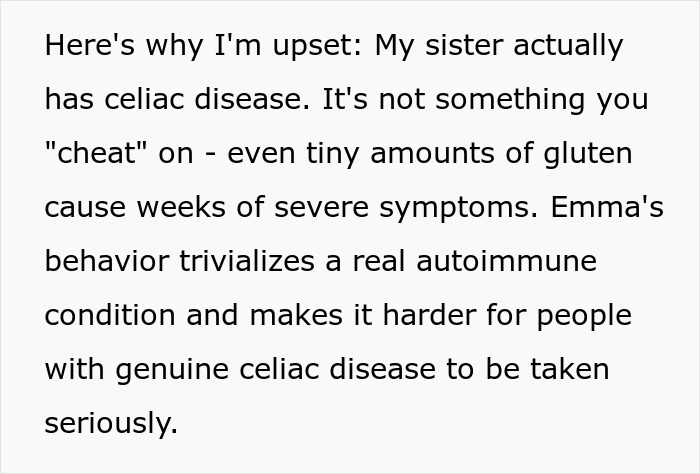This screenshot has width=700, height=474.
Task: Click the word "autoimmune" ending fifth line
Action: 507,261
